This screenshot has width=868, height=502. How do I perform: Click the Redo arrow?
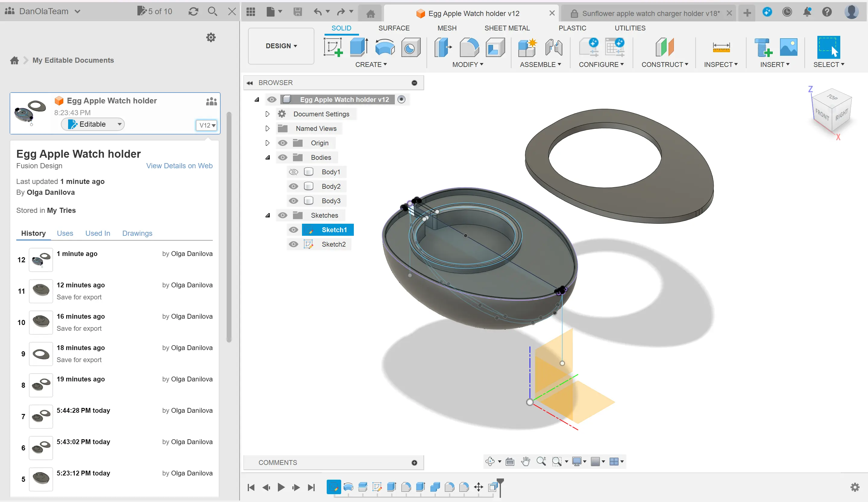(x=341, y=12)
